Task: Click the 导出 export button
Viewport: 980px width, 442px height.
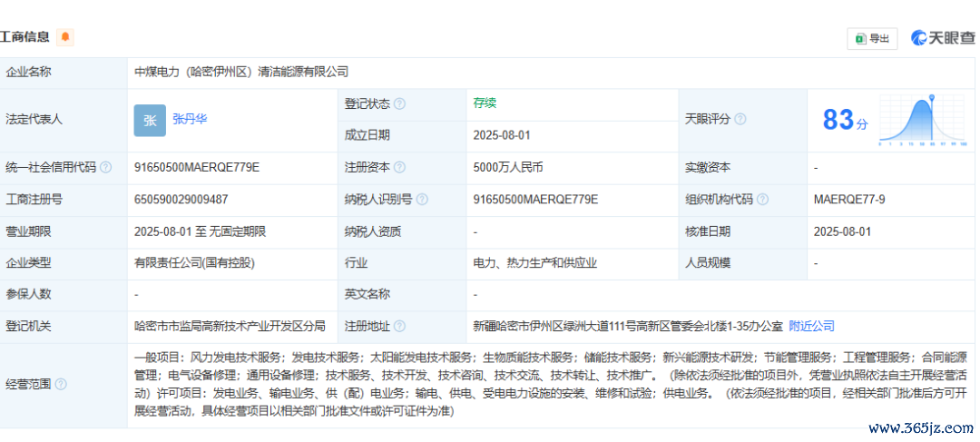Action: (x=873, y=38)
